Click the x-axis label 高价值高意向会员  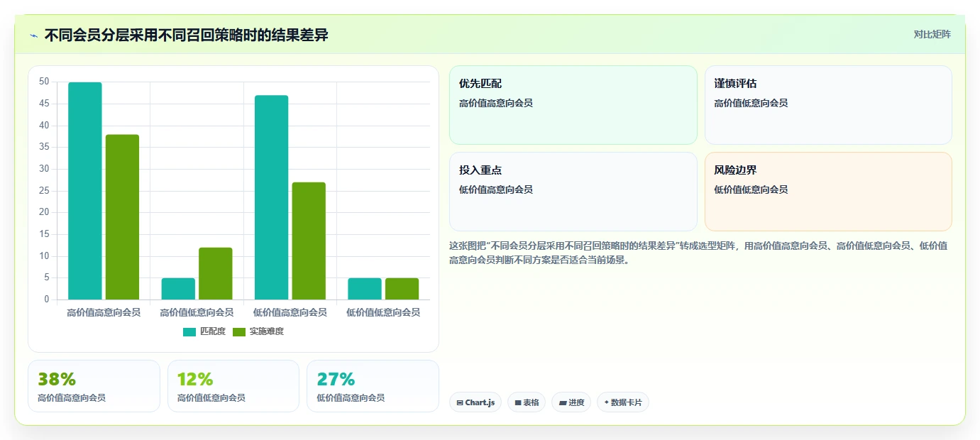pyautogui.click(x=104, y=312)
